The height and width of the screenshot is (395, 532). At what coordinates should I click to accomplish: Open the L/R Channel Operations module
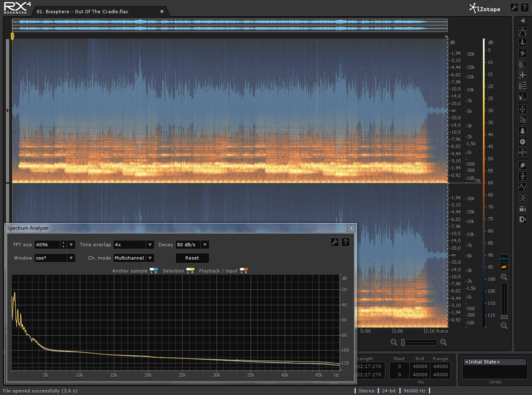(523, 197)
